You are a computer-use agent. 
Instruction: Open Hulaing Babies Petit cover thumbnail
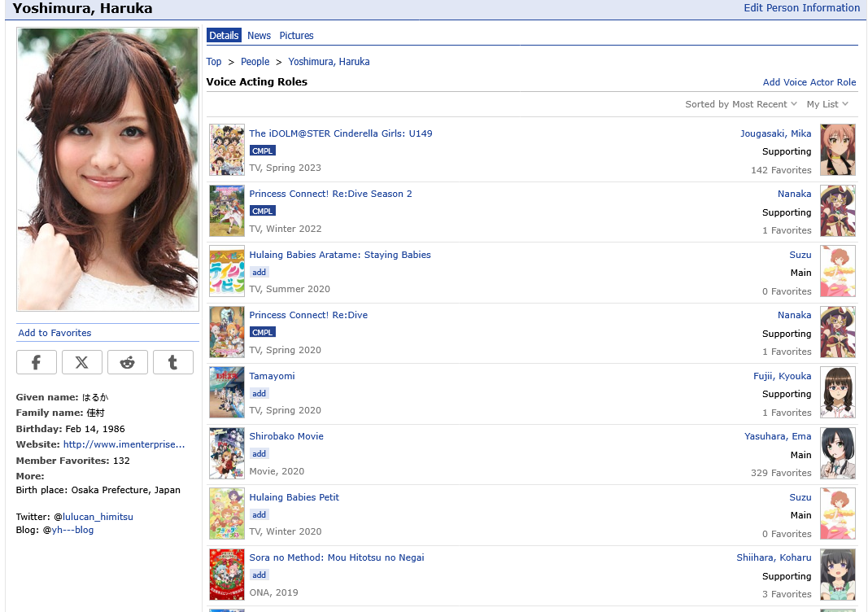227,514
